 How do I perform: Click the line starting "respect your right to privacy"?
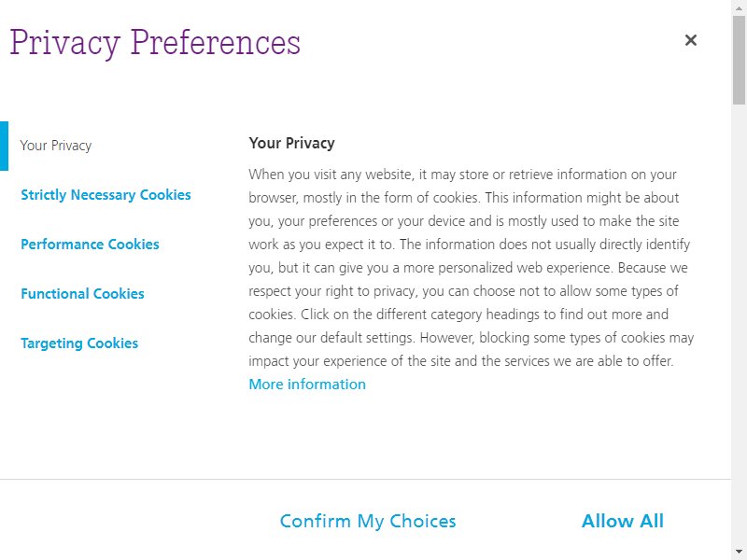click(x=463, y=291)
